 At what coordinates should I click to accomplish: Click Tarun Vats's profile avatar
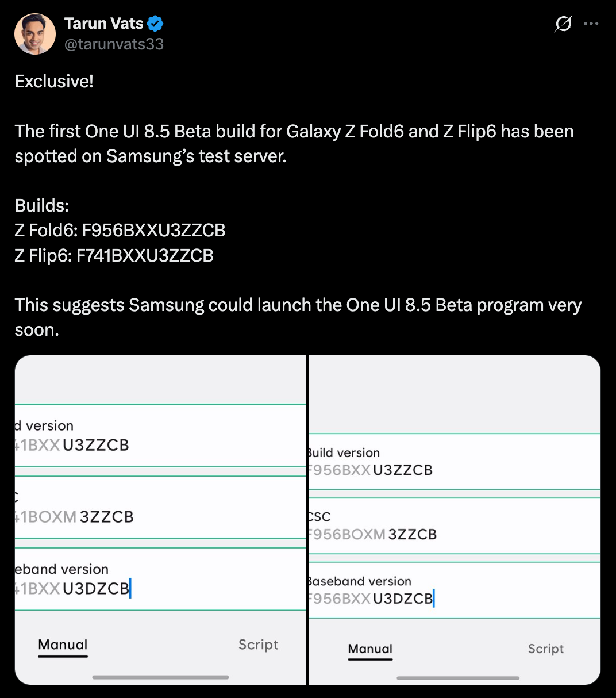pyautogui.click(x=35, y=33)
